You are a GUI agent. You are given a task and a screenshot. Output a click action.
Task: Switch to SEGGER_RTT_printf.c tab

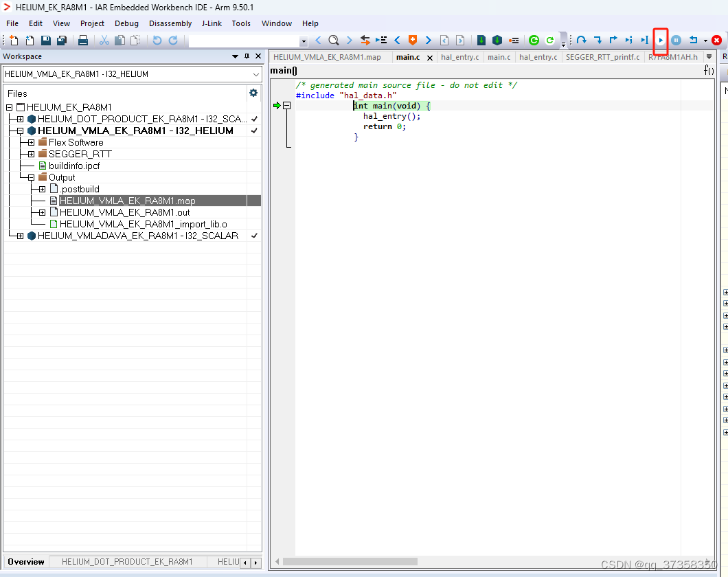click(602, 57)
